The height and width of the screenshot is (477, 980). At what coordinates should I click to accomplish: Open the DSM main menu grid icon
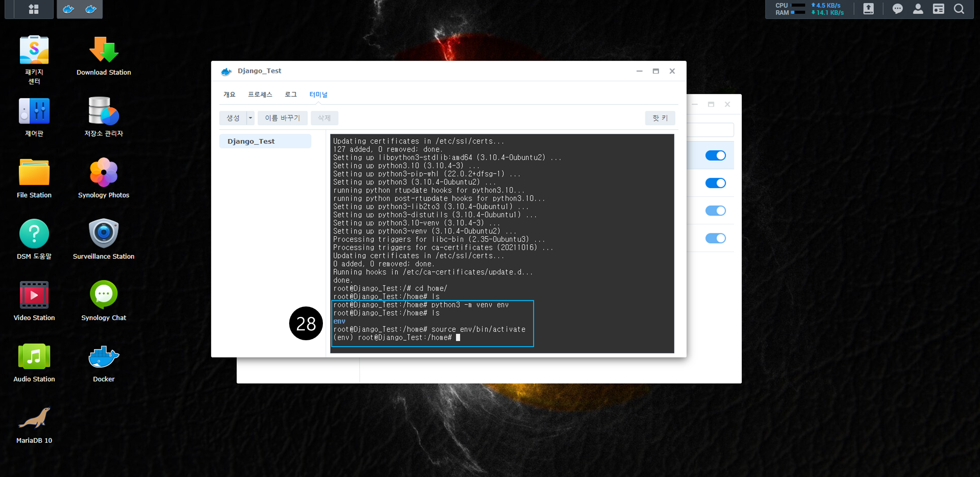(34, 9)
